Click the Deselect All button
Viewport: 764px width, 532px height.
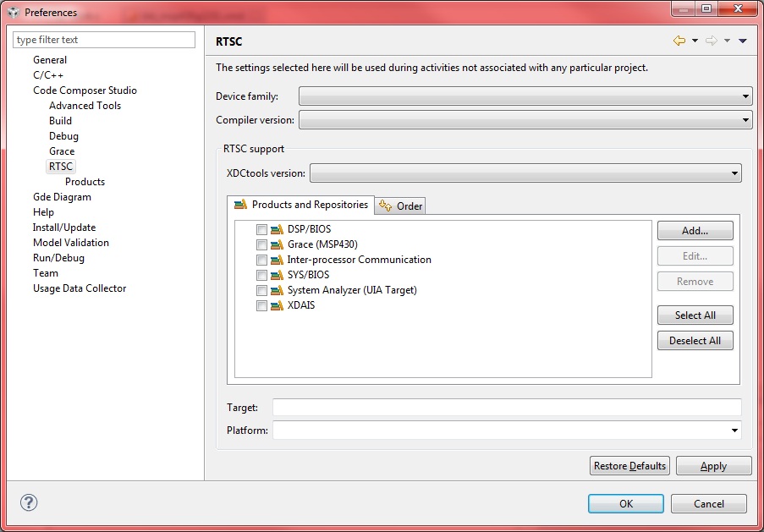coord(695,341)
